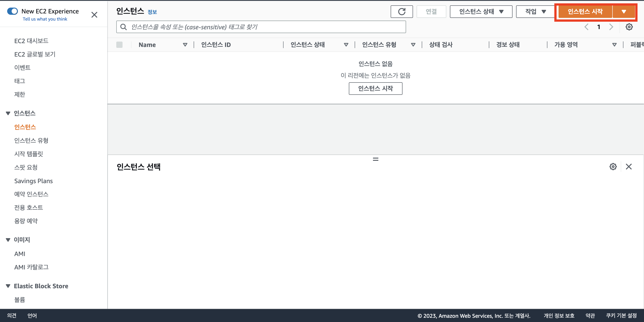Click the 인스턴스 ID column header
The width and height of the screenshot is (644, 322).
click(x=216, y=45)
